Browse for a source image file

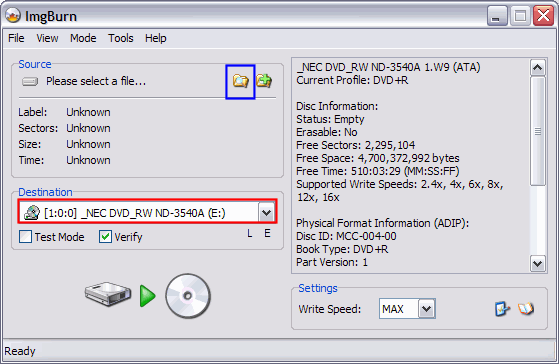[240, 81]
